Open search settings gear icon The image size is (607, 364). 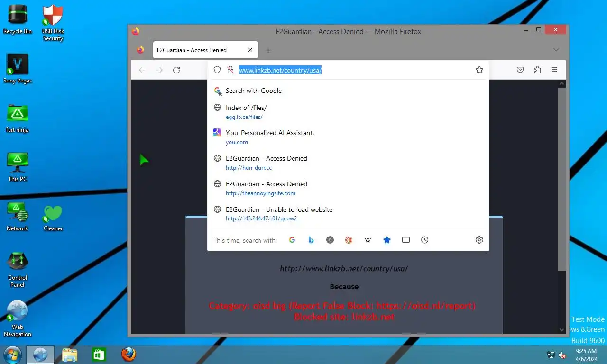[479, 240]
